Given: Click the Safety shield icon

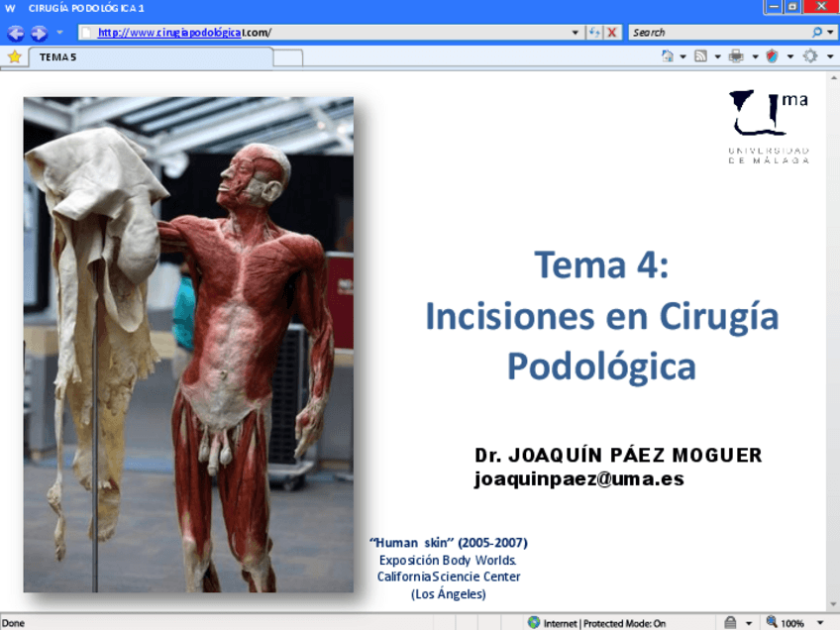Looking at the screenshot, I should [772, 56].
